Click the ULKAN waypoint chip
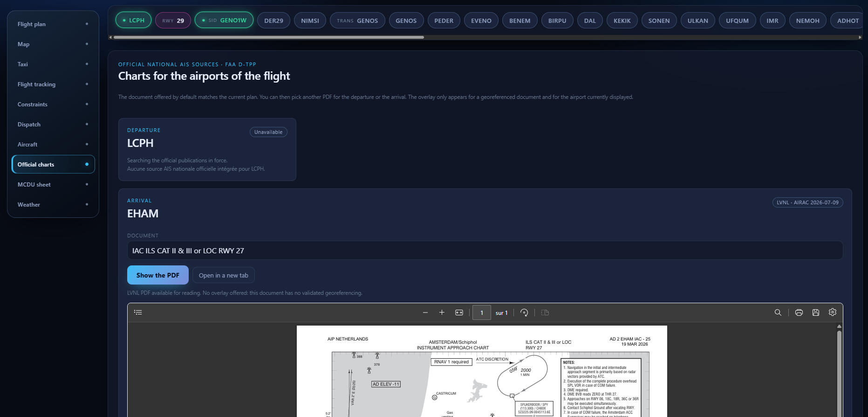The width and height of the screenshot is (868, 417). point(698,21)
